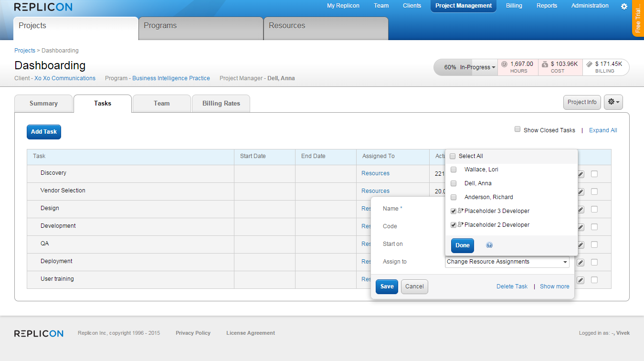
Task: Uncheck Placeholder 3 Developer
Action: [x=453, y=211]
